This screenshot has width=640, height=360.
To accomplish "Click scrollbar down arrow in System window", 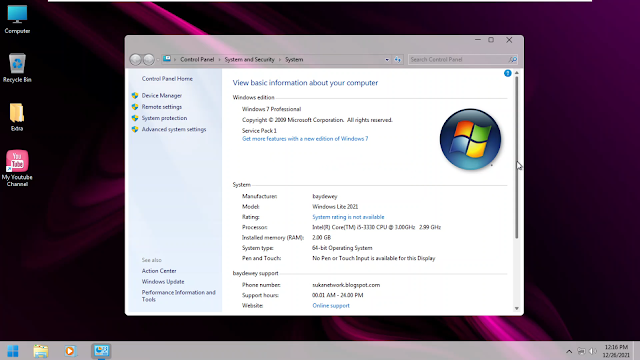I will tap(517, 309).
